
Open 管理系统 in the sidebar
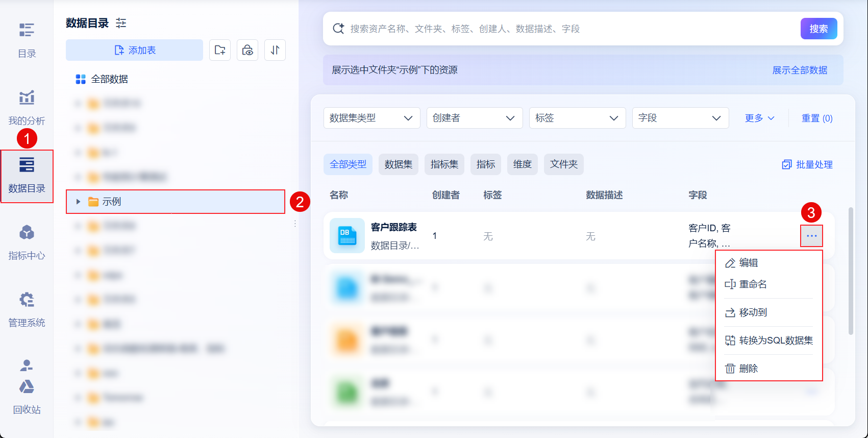pos(27,309)
